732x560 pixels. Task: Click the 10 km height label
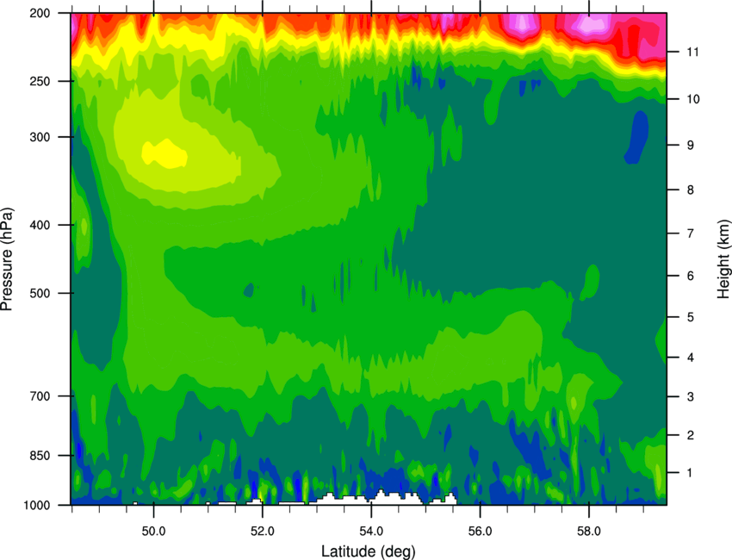pos(692,99)
